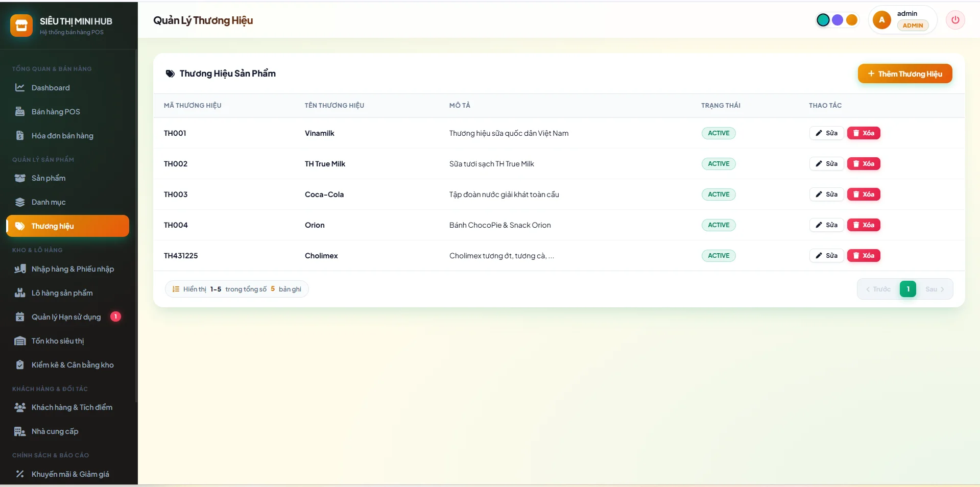980x487 pixels.
Task: Select the purple theme color swatch
Action: (838, 20)
